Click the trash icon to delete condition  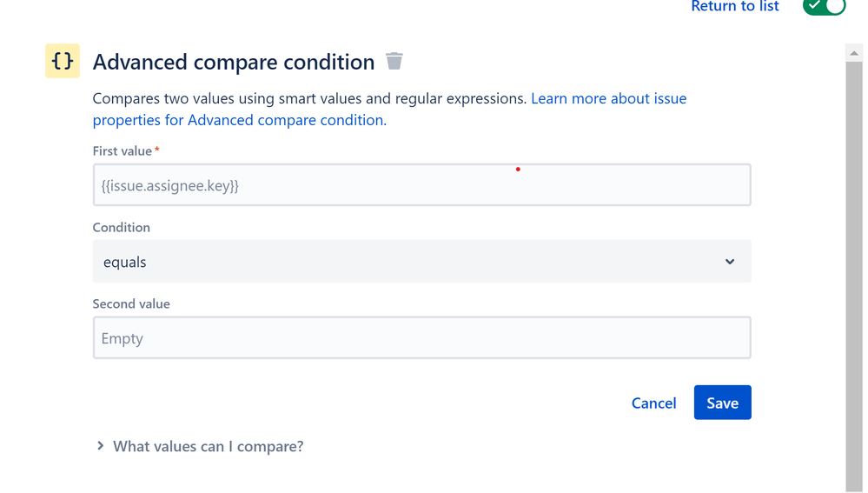coord(394,61)
